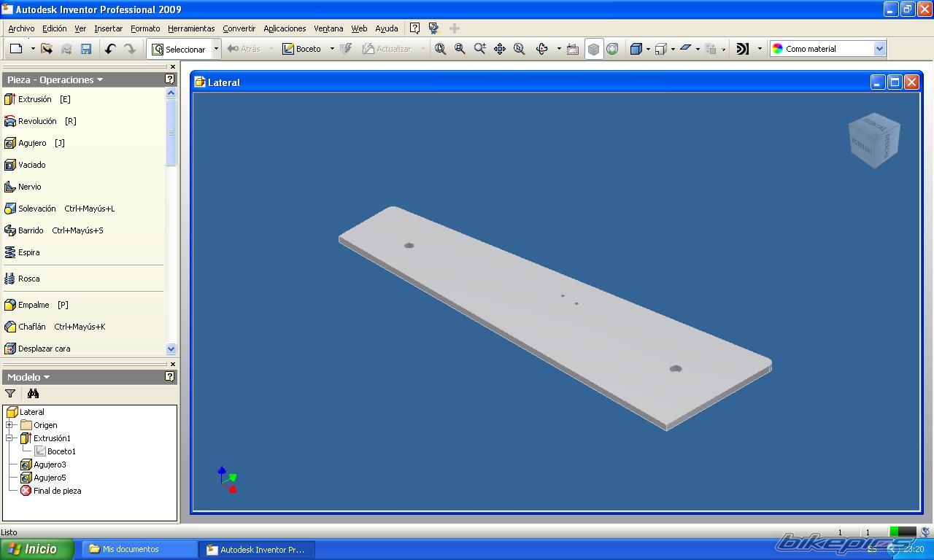Switch to Mis documentos taskbar window
Viewport: 934px width, 560px height.
pyautogui.click(x=138, y=549)
